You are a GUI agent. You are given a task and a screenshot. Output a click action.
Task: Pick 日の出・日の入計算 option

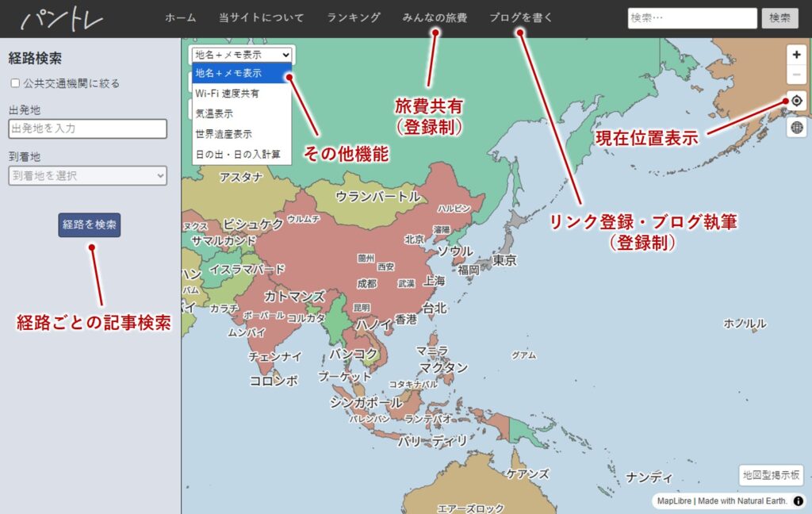(x=237, y=154)
